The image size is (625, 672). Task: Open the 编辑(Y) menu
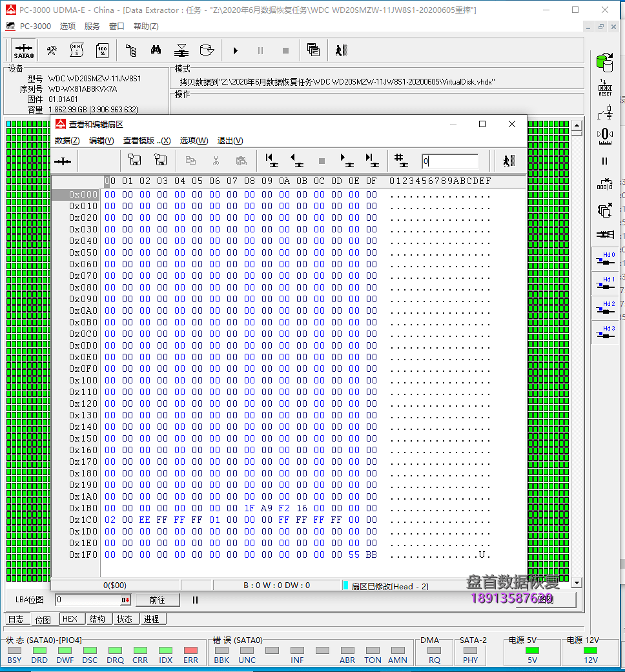coord(101,141)
